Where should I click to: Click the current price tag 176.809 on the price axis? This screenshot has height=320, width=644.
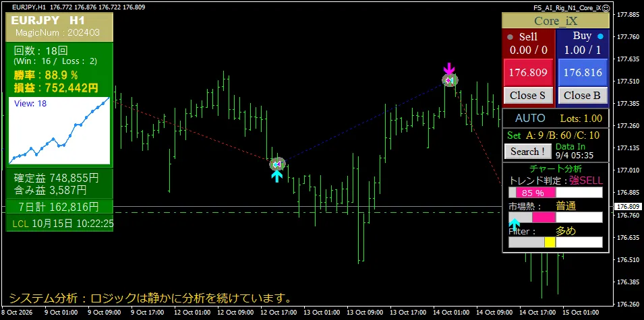click(x=628, y=206)
